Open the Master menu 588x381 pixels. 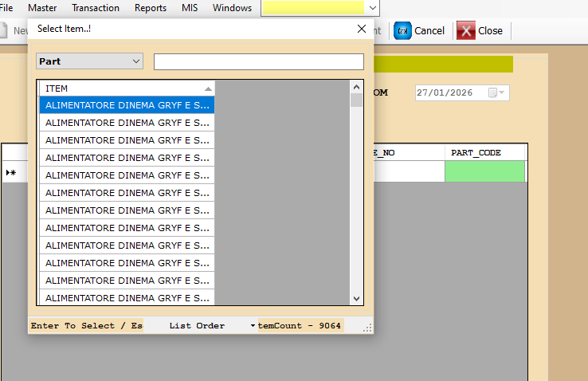[42, 8]
